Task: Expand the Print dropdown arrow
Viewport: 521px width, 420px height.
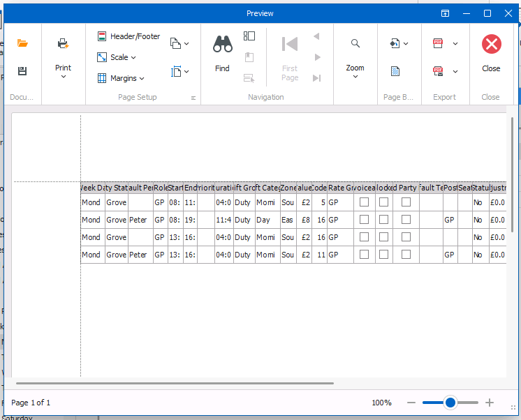Action: coord(64,76)
